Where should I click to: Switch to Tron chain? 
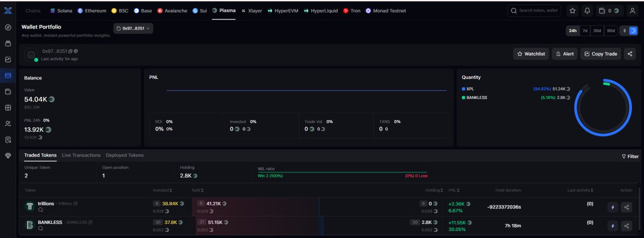click(352, 10)
